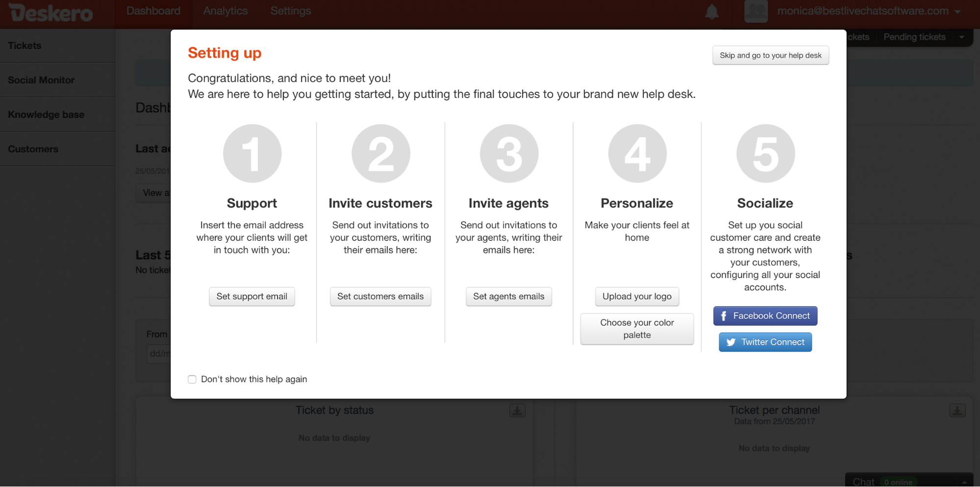The width and height of the screenshot is (980, 487).
Task: Click the Ticket by status chart title
Action: pos(334,410)
